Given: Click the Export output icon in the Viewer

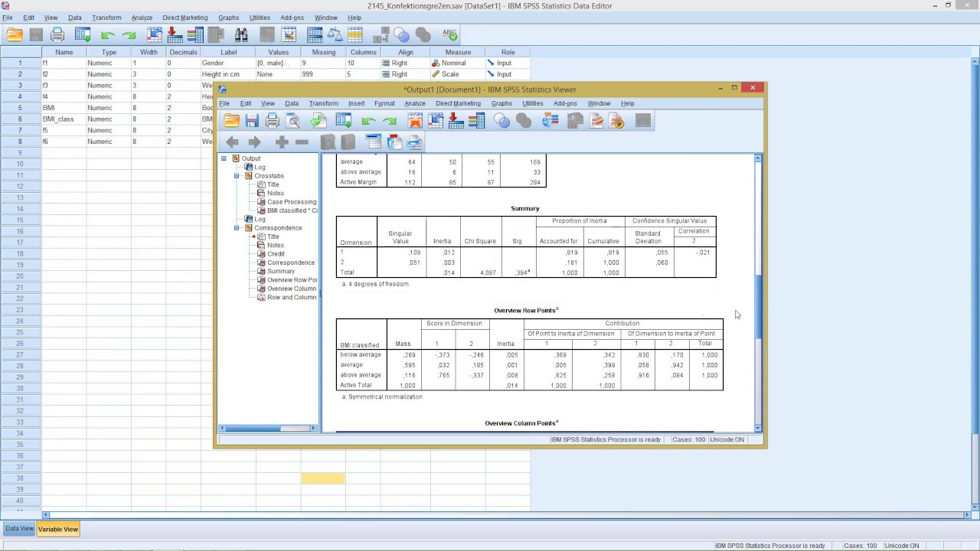Looking at the screenshot, I should pos(318,121).
